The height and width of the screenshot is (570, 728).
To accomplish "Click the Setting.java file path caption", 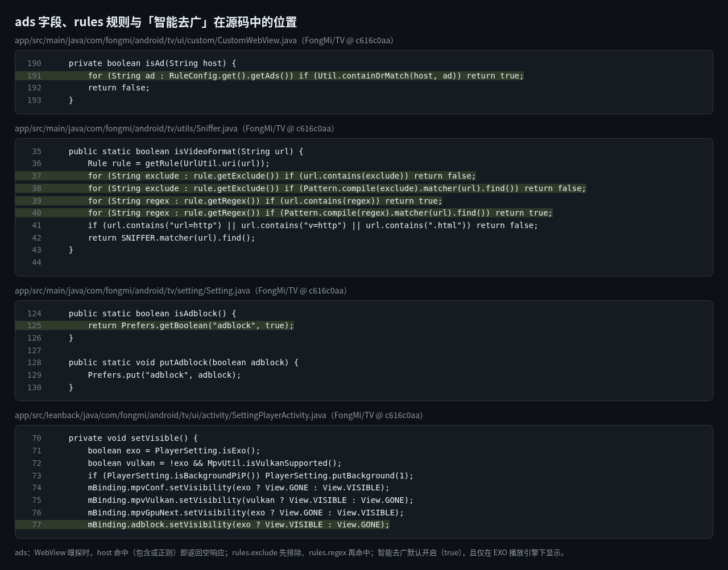I will click(x=181, y=291).
